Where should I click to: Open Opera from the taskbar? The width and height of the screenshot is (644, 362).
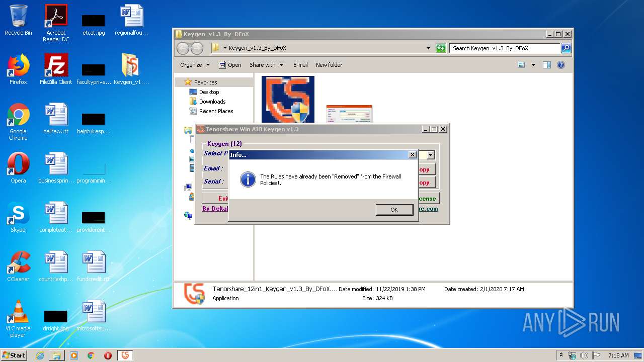[x=108, y=355]
